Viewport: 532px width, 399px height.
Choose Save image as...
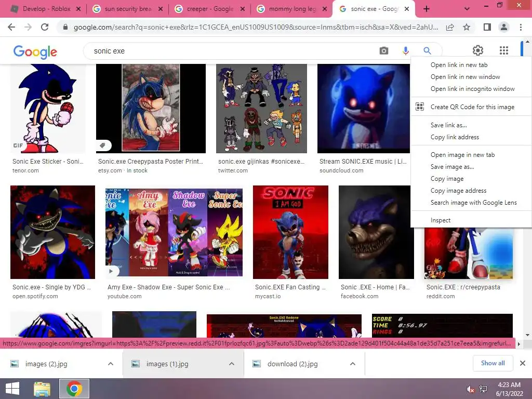click(471, 167)
